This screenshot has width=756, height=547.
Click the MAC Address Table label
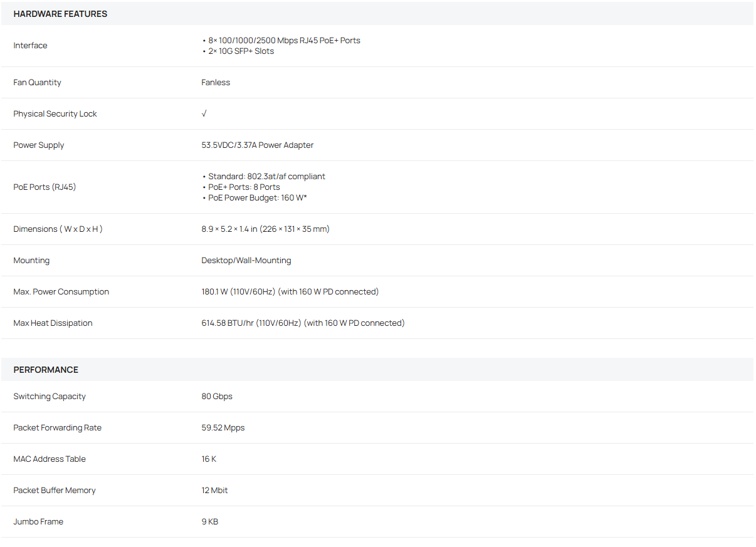tap(50, 459)
